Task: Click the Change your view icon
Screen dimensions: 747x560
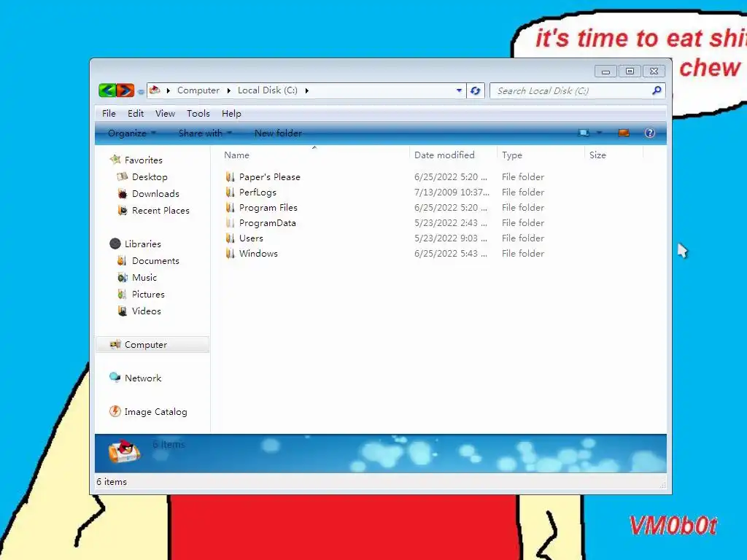Action: point(584,133)
